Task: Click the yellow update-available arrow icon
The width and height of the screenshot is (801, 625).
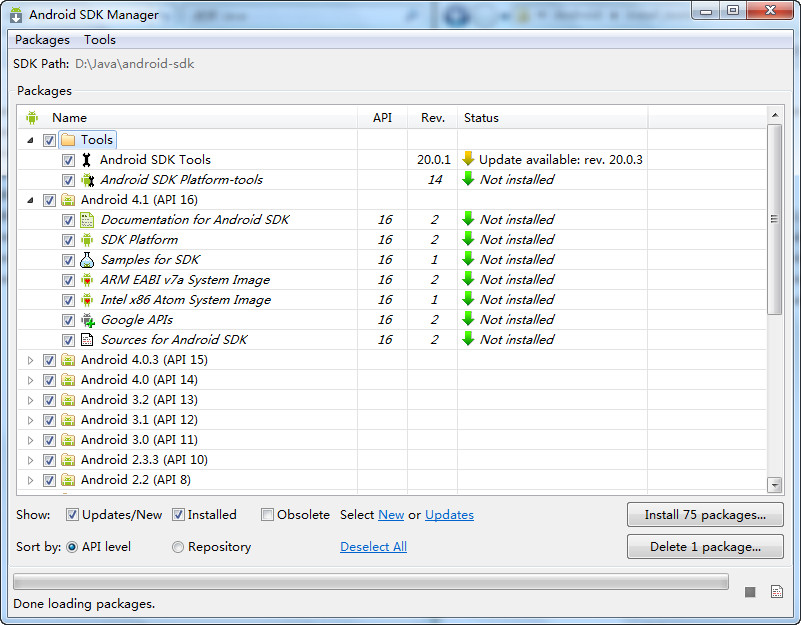Action: click(x=468, y=159)
